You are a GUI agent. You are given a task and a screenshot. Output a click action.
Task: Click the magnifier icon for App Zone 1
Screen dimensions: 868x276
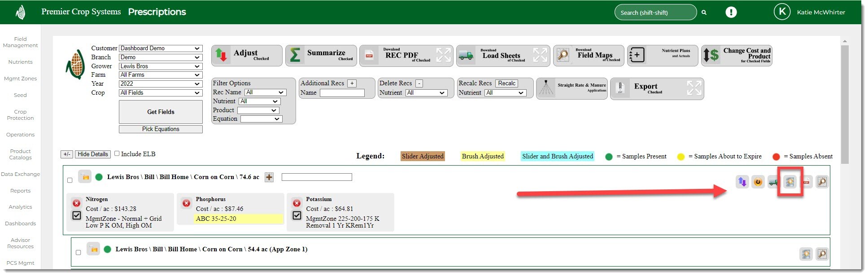pyautogui.click(x=822, y=254)
